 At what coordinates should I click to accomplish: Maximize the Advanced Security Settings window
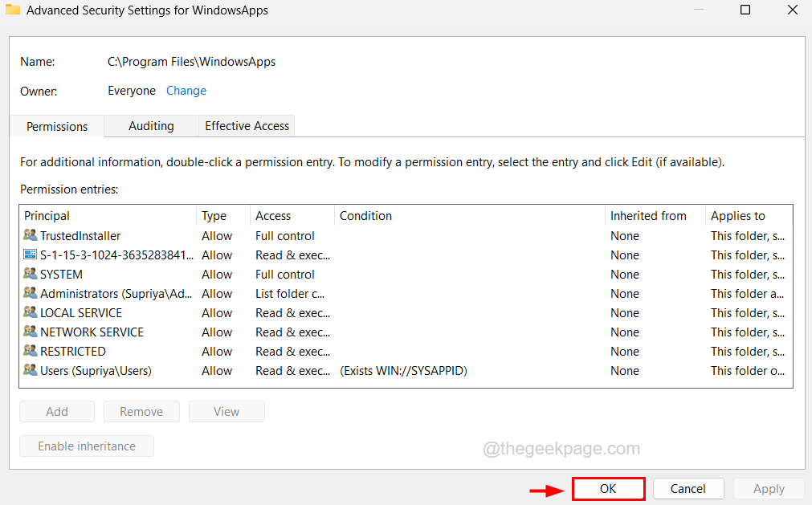pos(745,10)
